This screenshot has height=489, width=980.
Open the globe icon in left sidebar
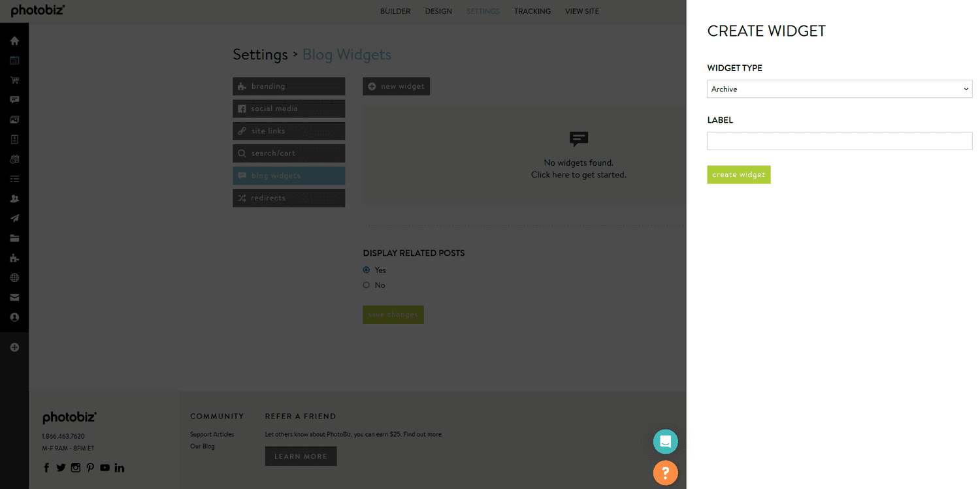[x=14, y=277]
